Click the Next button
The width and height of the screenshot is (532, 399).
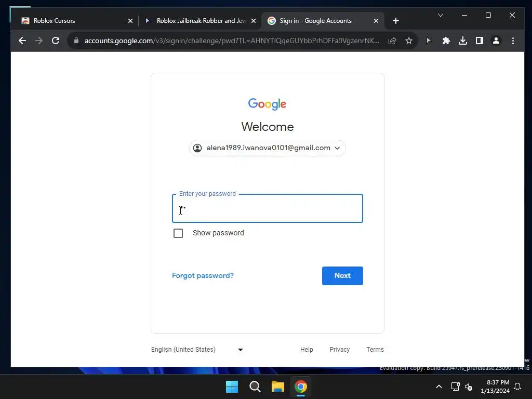[x=342, y=276]
